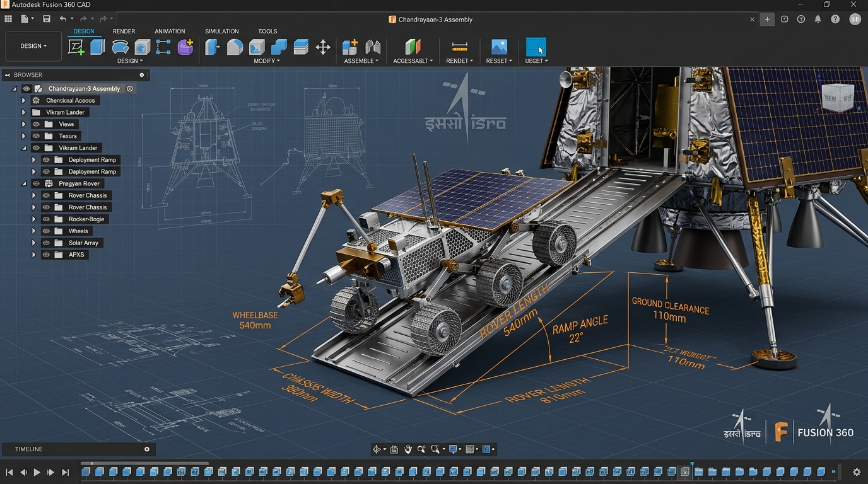
Task: Open the MODIFY panel dropdown
Action: (x=267, y=61)
